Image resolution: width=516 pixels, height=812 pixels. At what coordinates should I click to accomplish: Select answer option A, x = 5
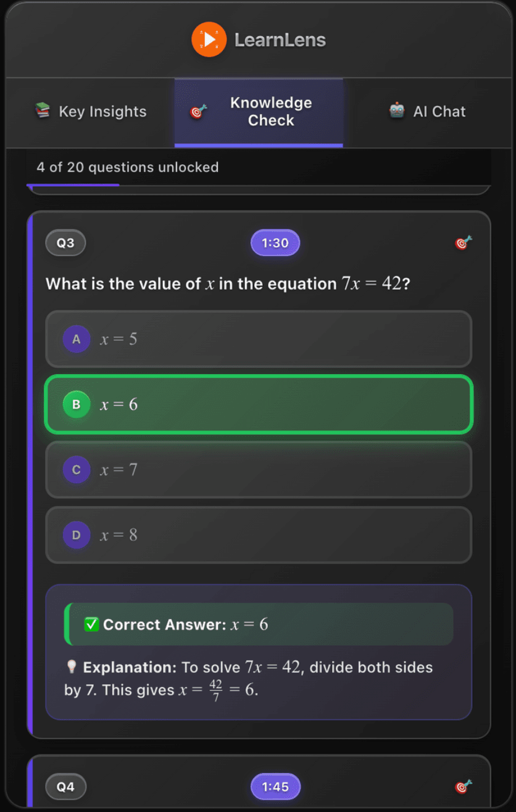(258, 339)
